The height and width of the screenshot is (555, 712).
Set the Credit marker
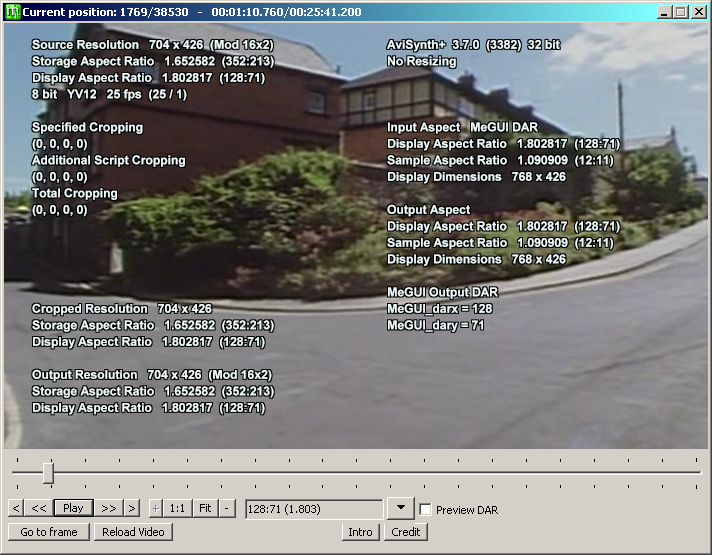pyautogui.click(x=406, y=532)
